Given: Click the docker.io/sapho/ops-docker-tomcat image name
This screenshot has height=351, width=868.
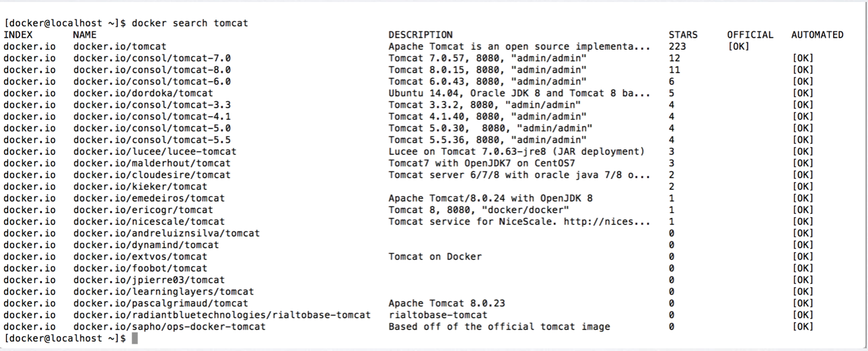Looking at the screenshot, I should [x=170, y=327].
